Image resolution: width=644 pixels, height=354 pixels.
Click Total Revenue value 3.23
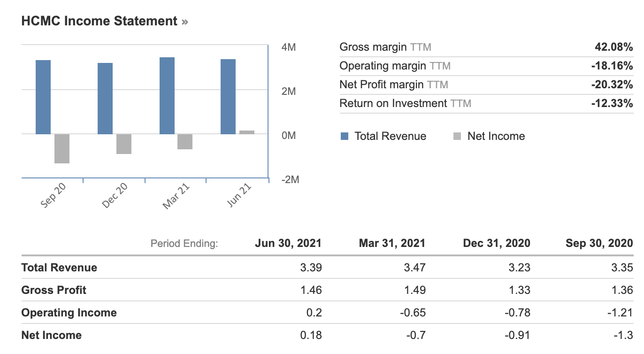point(519,268)
